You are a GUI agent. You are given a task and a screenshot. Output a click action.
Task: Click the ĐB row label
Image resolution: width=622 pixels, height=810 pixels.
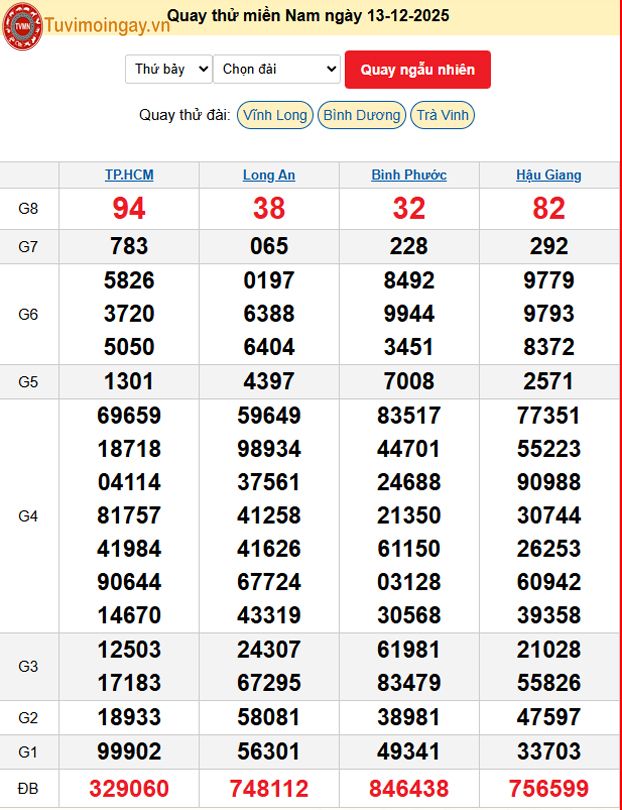click(29, 788)
